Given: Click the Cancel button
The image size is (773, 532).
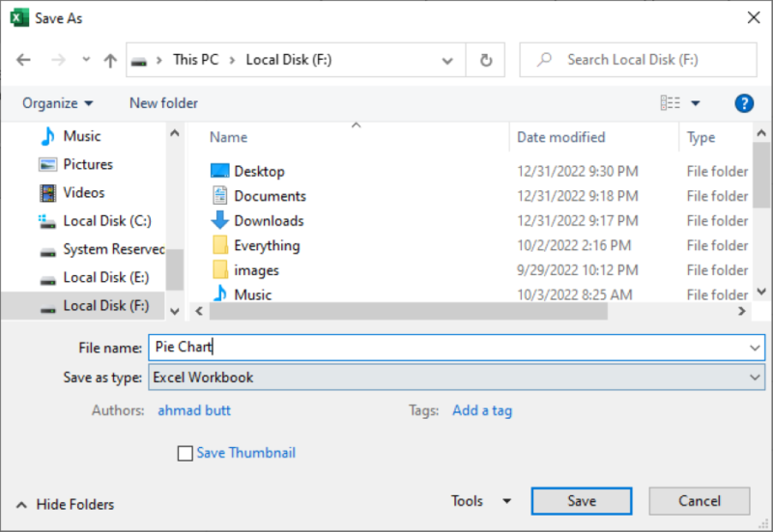Looking at the screenshot, I should coord(699,501).
